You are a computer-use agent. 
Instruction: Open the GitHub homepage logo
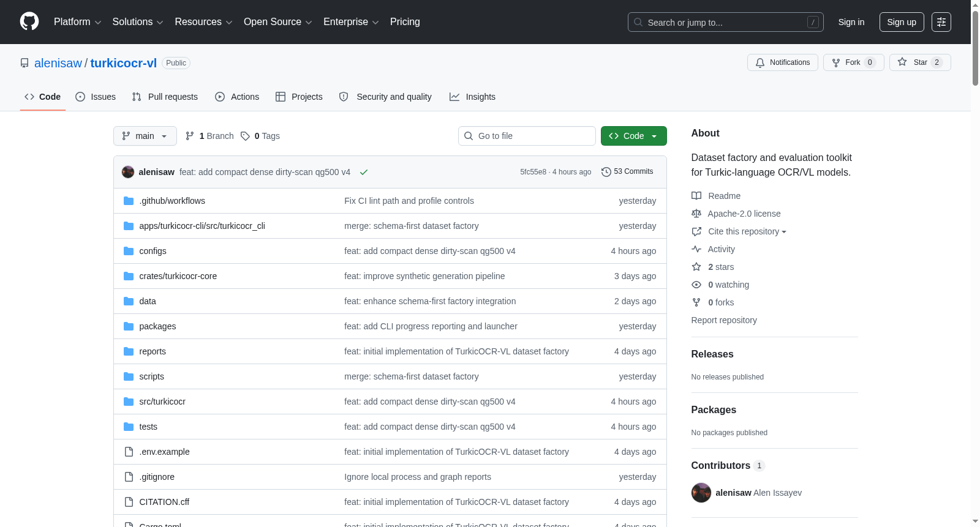29,21
